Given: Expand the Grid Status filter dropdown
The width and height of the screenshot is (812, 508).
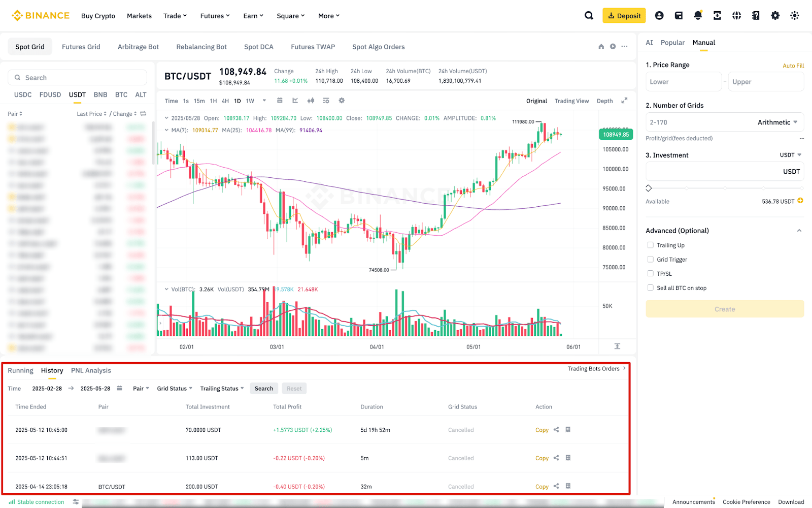Looking at the screenshot, I should 175,389.
